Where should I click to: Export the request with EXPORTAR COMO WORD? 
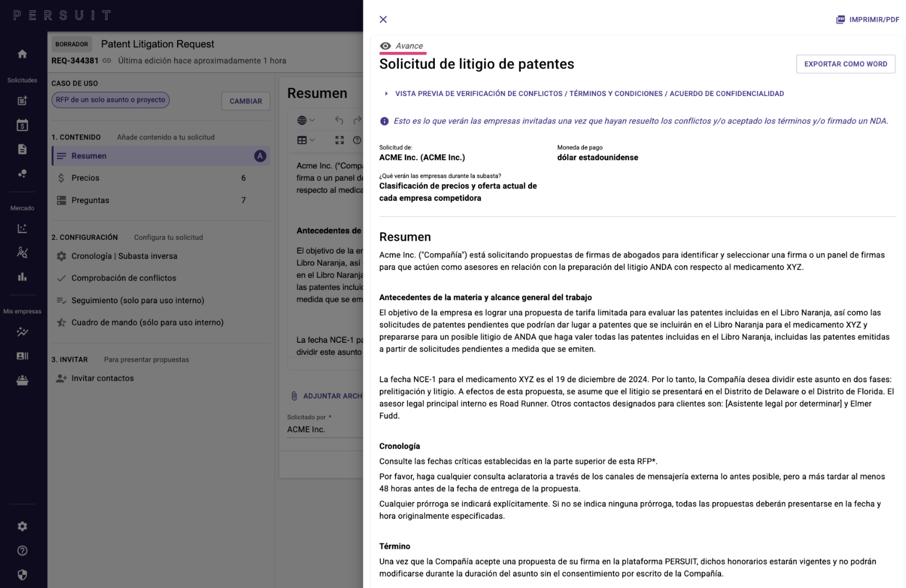pyautogui.click(x=845, y=64)
